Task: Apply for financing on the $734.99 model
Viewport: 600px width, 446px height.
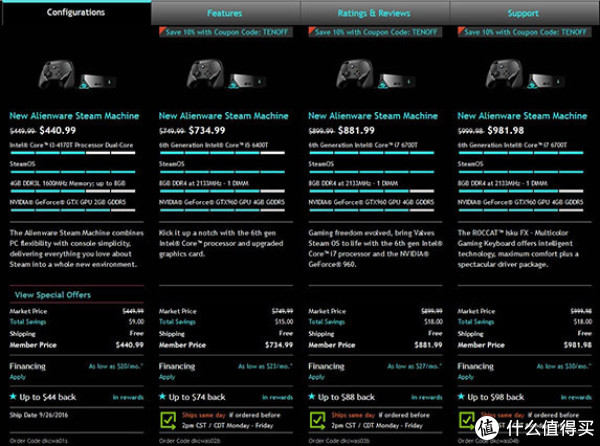Action: coord(167,377)
